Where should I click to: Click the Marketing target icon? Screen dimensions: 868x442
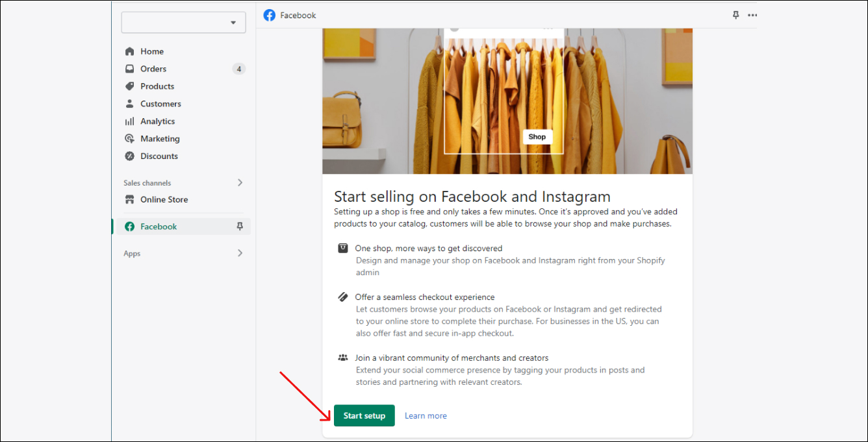[x=129, y=139]
